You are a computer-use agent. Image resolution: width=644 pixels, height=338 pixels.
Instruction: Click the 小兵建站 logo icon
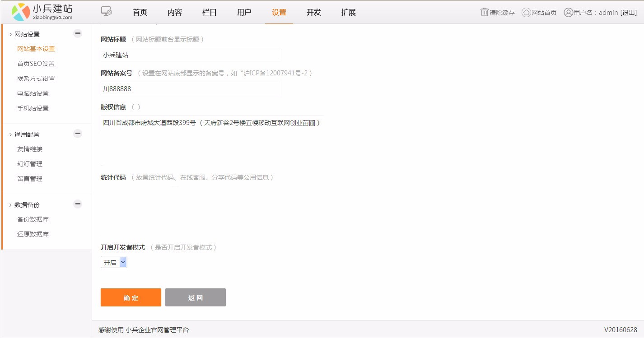(x=21, y=12)
